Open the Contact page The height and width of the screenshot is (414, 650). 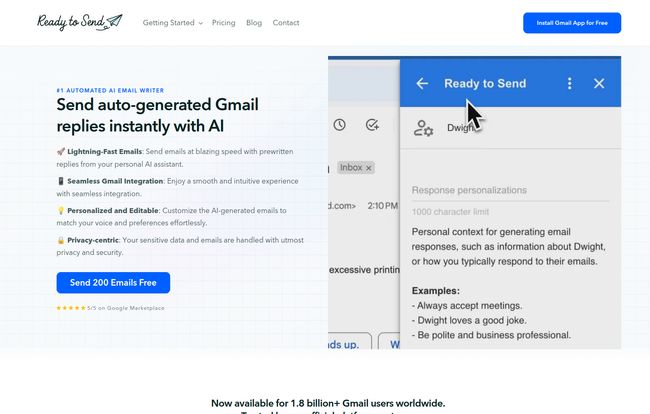pyautogui.click(x=286, y=23)
